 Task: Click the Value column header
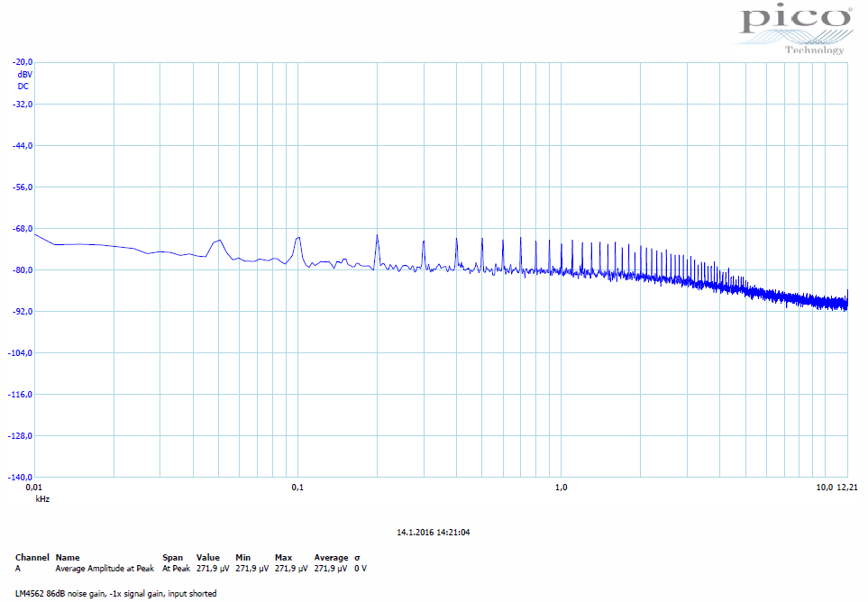(x=208, y=558)
